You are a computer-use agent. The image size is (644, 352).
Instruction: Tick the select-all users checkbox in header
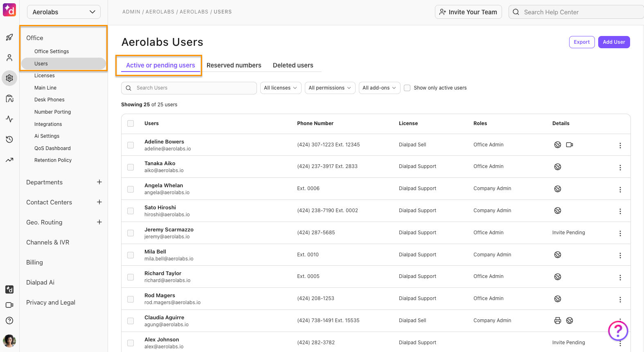pos(131,123)
